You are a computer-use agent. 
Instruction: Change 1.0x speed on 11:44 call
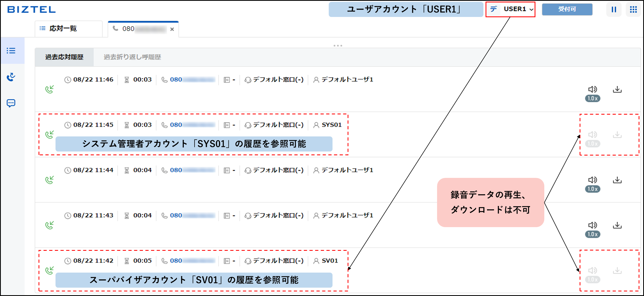tap(593, 189)
